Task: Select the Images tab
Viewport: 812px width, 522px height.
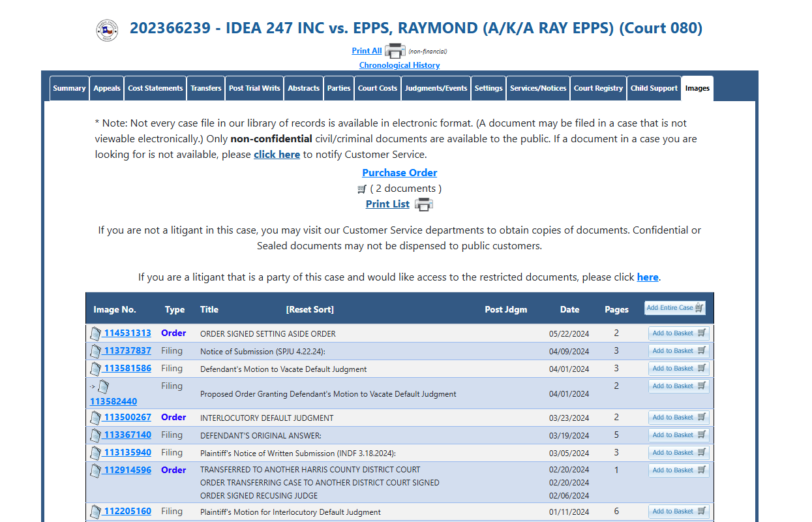Action: click(697, 89)
